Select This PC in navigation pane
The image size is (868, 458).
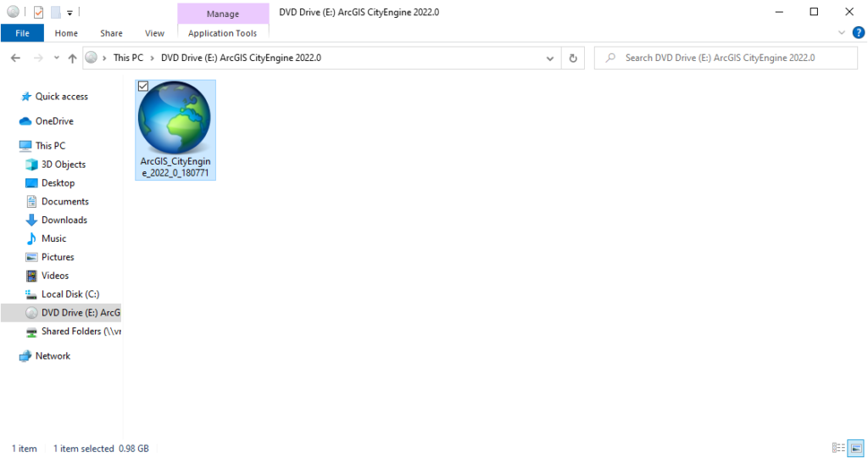click(x=50, y=146)
